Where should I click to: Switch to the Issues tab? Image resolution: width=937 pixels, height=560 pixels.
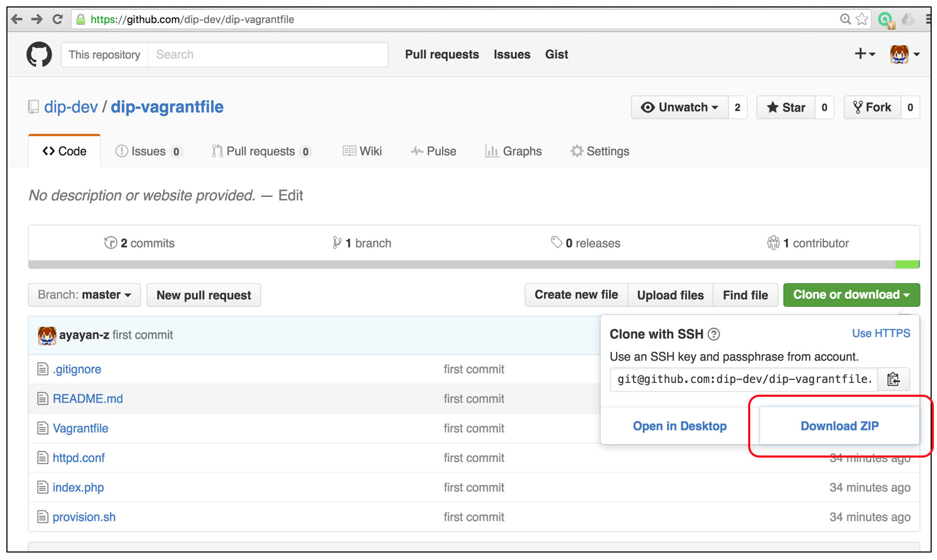(x=149, y=151)
